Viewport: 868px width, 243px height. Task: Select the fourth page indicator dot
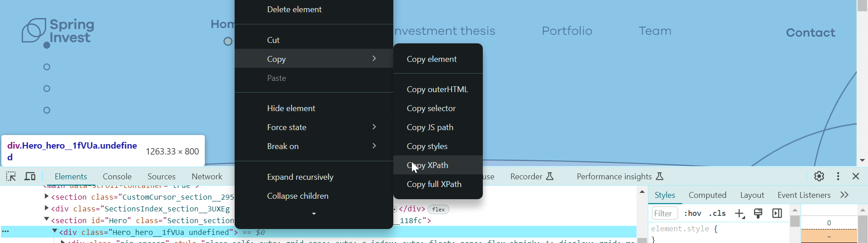pyautogui.click(x=47, y=110)
